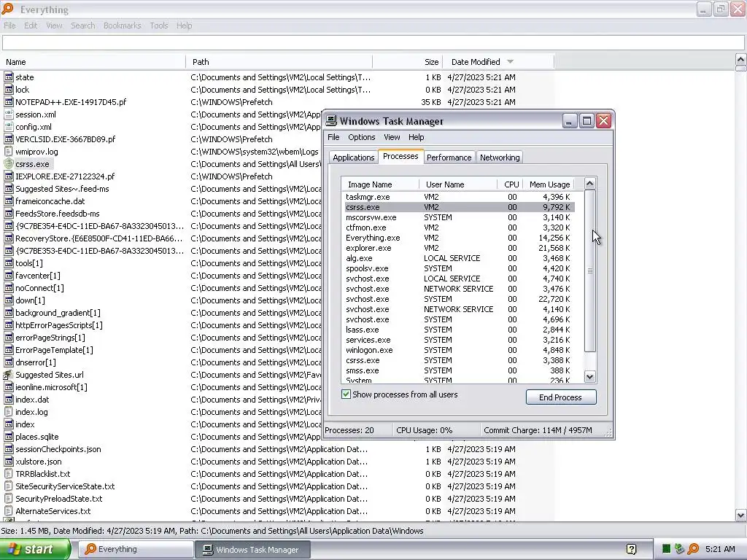Viewport: 747px width, 560px height.
Task: Click the Everything magnifier icon in title bar
Action: (x=7, y=9)
